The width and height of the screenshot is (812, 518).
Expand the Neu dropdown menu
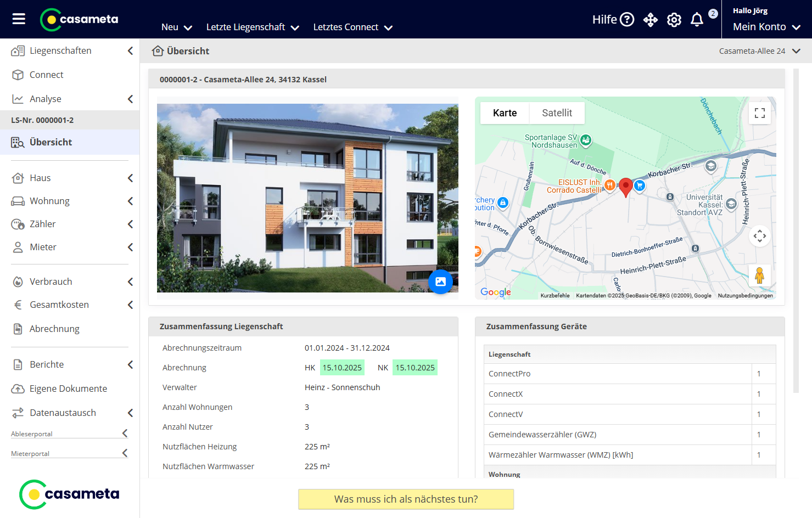[x=176, y=27]
